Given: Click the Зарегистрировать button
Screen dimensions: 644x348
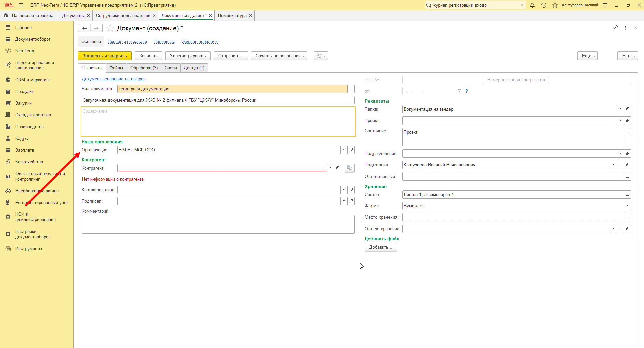Looking at the screenshot, I should 188,56.
